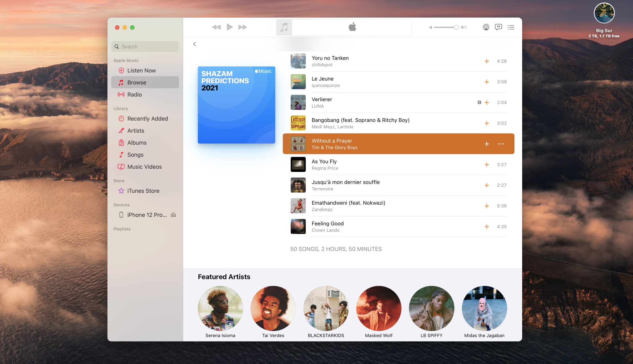The height and width of the screenshot is (364, 633).
Task: Add Without a Prayer to library
Action: (486, 144)
